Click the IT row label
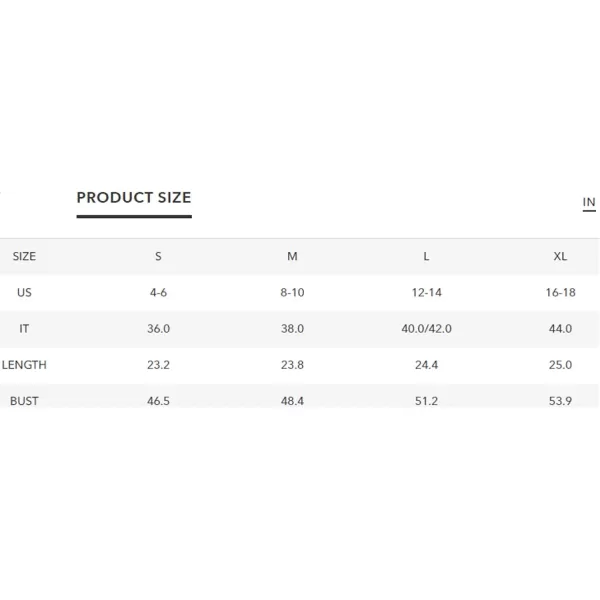600x600 pixels. (24, 329)
